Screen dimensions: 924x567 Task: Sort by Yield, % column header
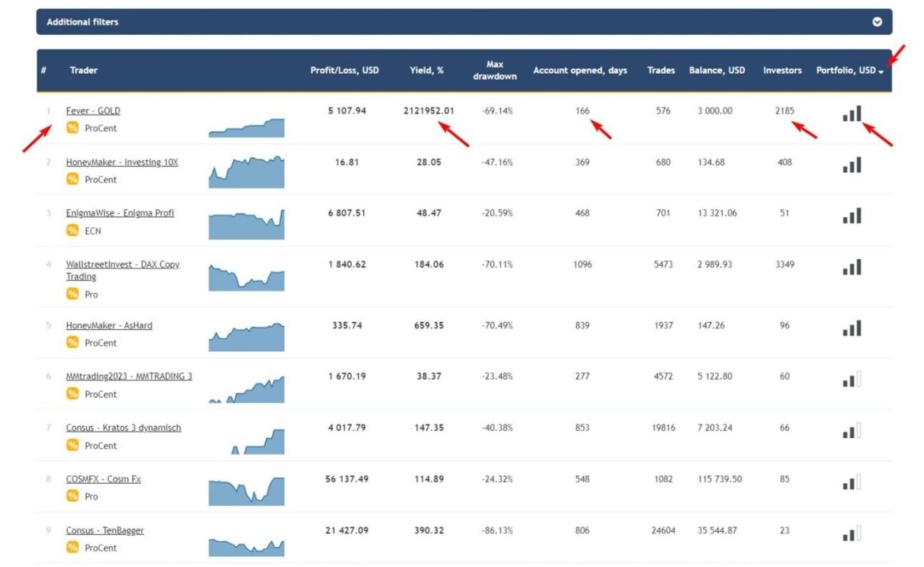[427, 70]
